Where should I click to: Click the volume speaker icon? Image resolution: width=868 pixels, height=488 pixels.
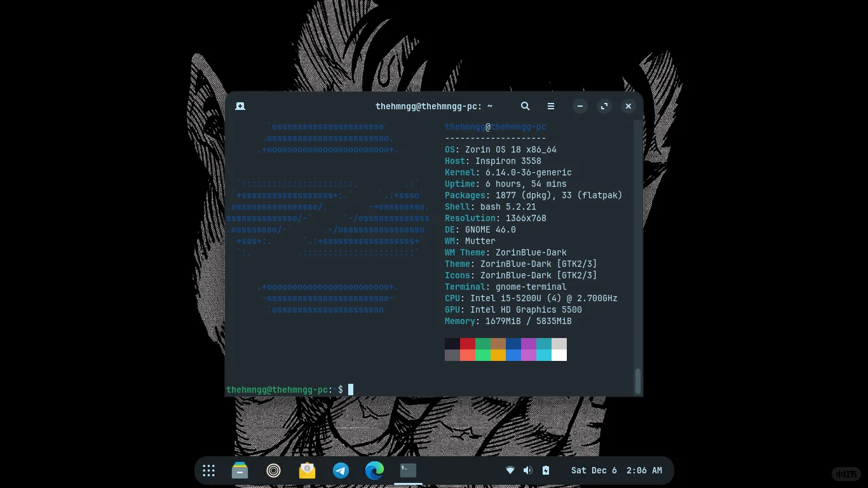coord(528,471)
